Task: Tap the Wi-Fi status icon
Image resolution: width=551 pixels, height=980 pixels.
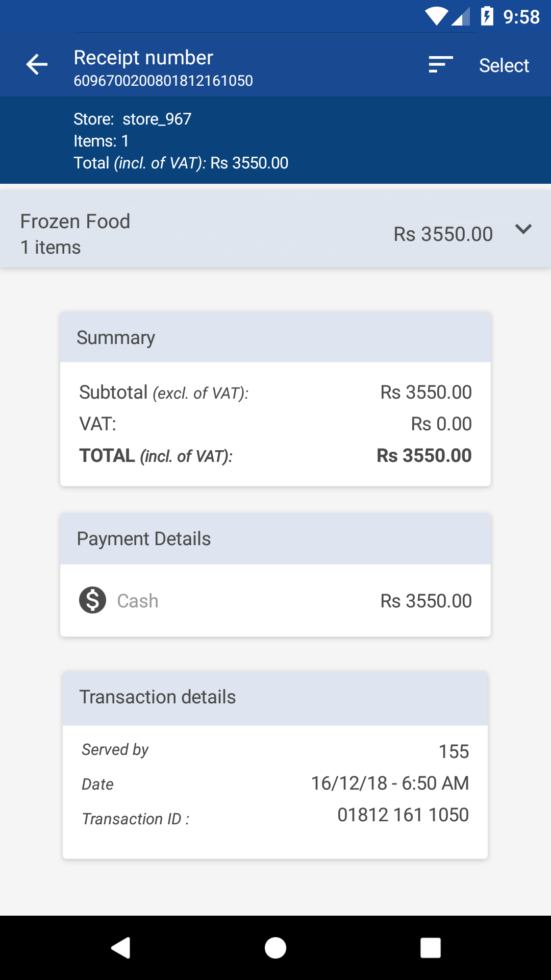Action: pyautogui.click(x=437, y=17)
